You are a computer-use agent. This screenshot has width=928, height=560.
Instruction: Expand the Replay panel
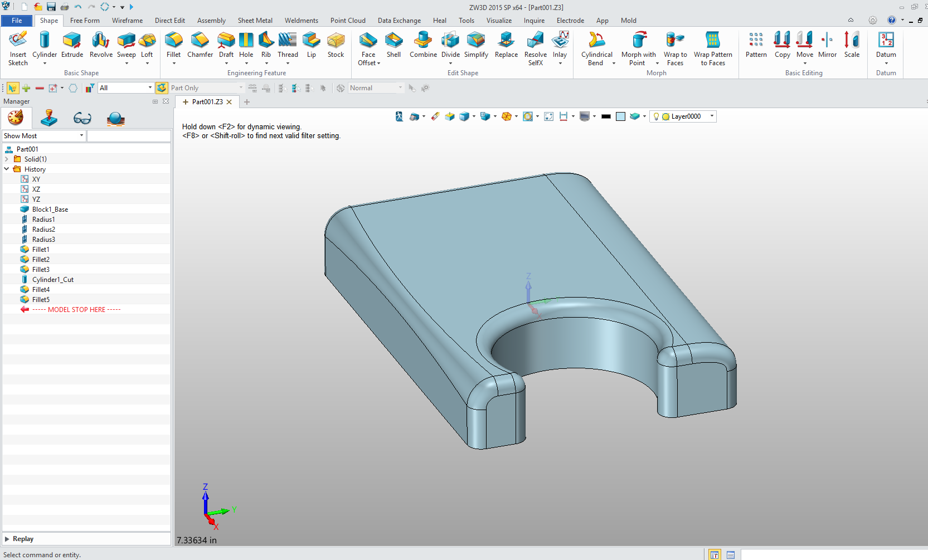[x=7, y=539]
